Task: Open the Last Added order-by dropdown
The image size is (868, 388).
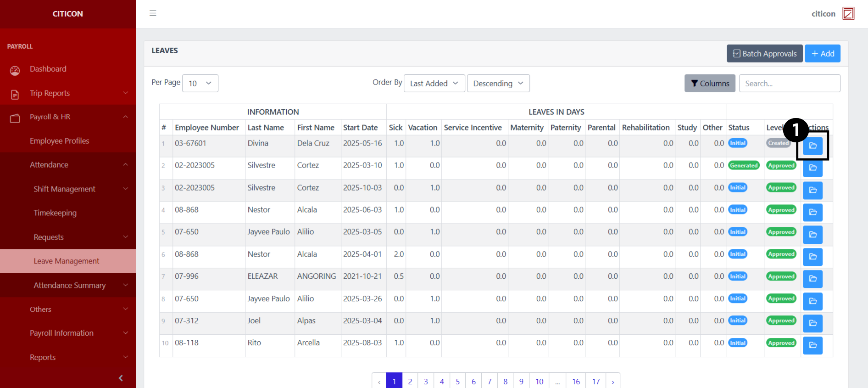Action: pos(434,83)
